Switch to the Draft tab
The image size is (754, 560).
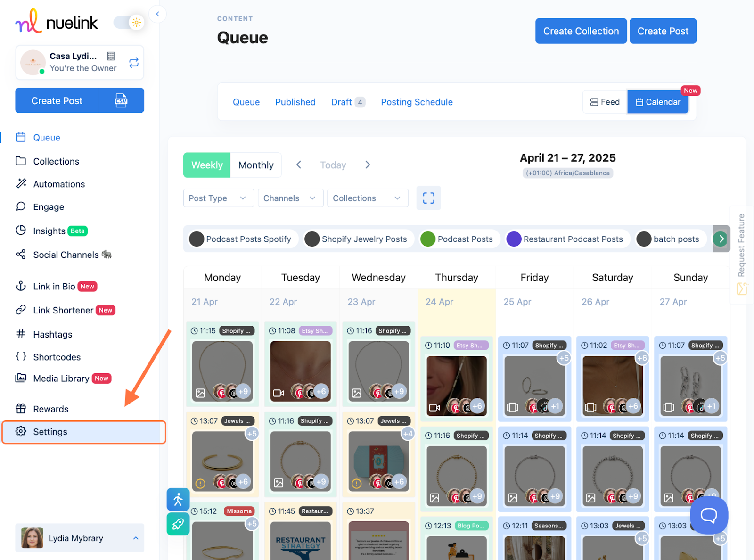348,102
